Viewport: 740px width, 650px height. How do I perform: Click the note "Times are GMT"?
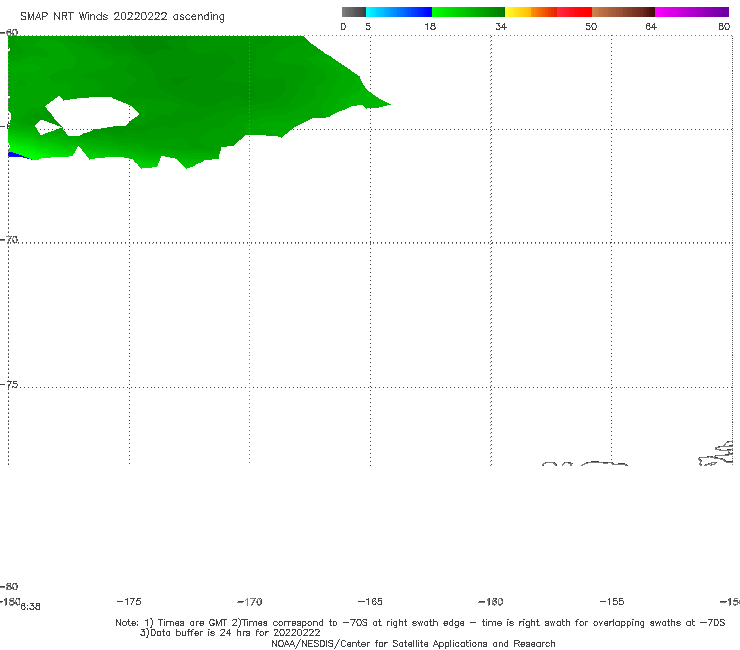coord(193,623)
